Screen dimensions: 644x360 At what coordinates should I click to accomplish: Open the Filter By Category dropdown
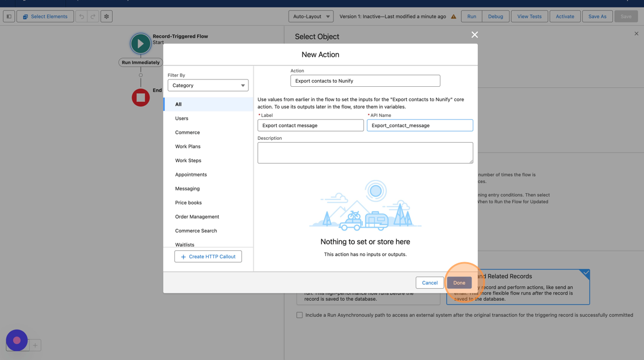point(208,86)
